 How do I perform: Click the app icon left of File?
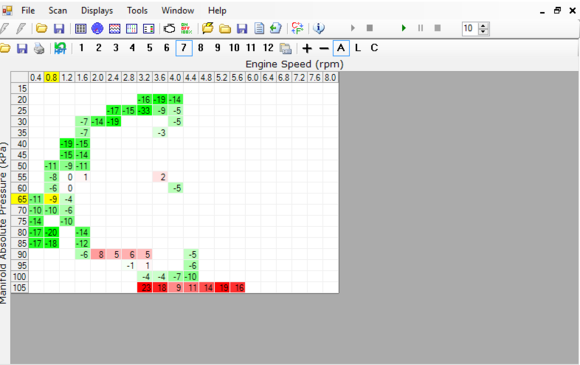7,11
